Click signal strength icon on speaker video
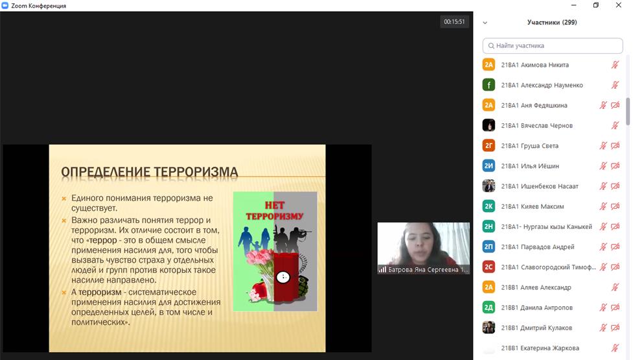This screenshot has height=360, width=644. pyautogui.click(x=382, y=269)
